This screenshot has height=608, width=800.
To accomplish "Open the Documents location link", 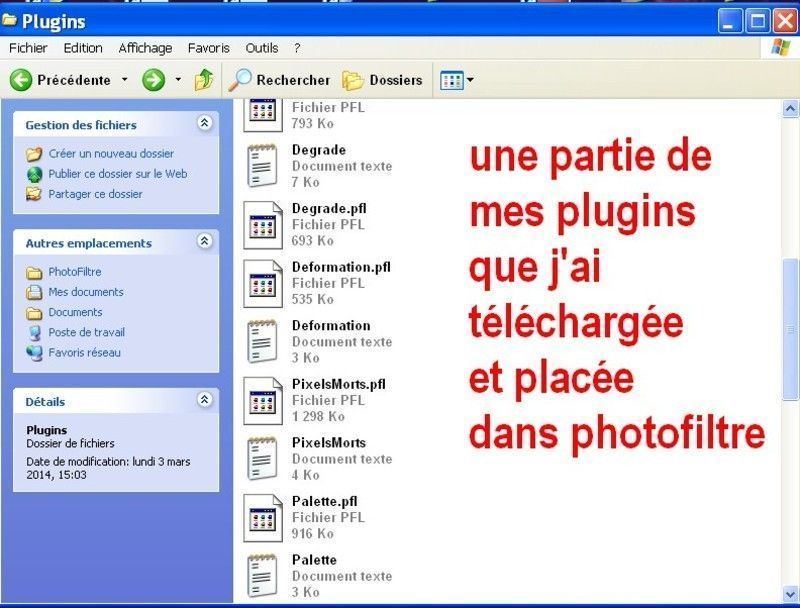I will pyautogui.click(x=75, y=312).
